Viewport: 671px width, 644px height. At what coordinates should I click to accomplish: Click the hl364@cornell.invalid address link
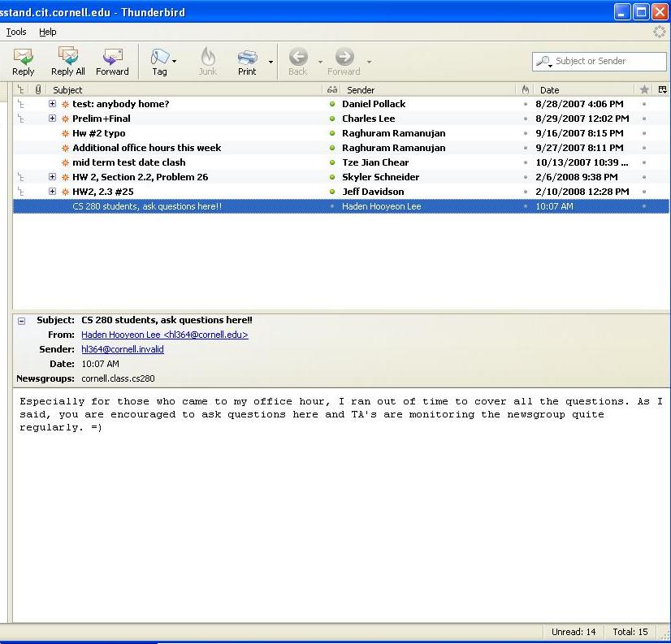(x=122, y=349)
